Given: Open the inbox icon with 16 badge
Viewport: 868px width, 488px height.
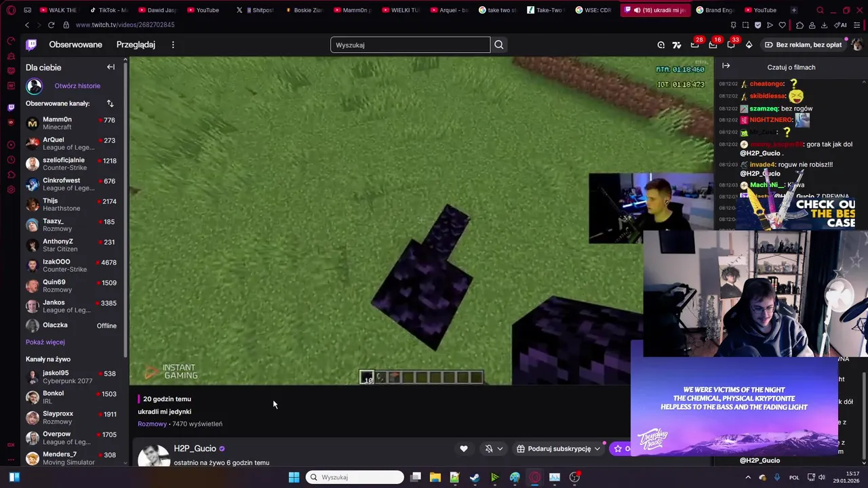Looking at the screenshot, I should pos(713,45).
